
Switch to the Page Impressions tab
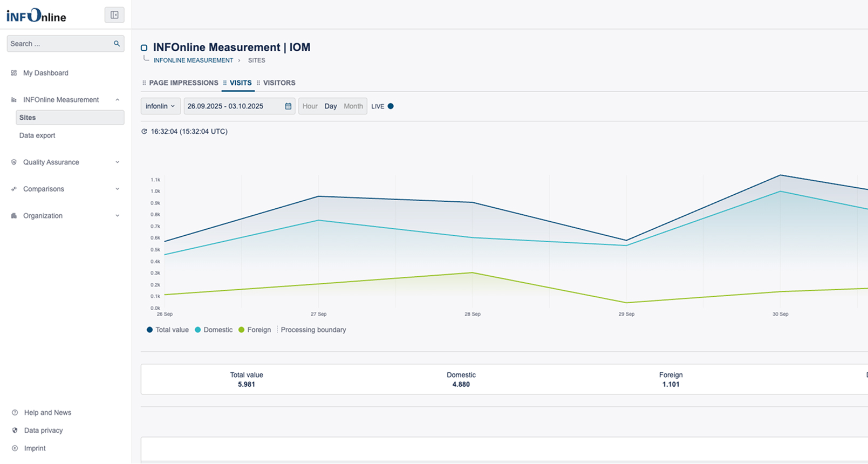[183, 83]
